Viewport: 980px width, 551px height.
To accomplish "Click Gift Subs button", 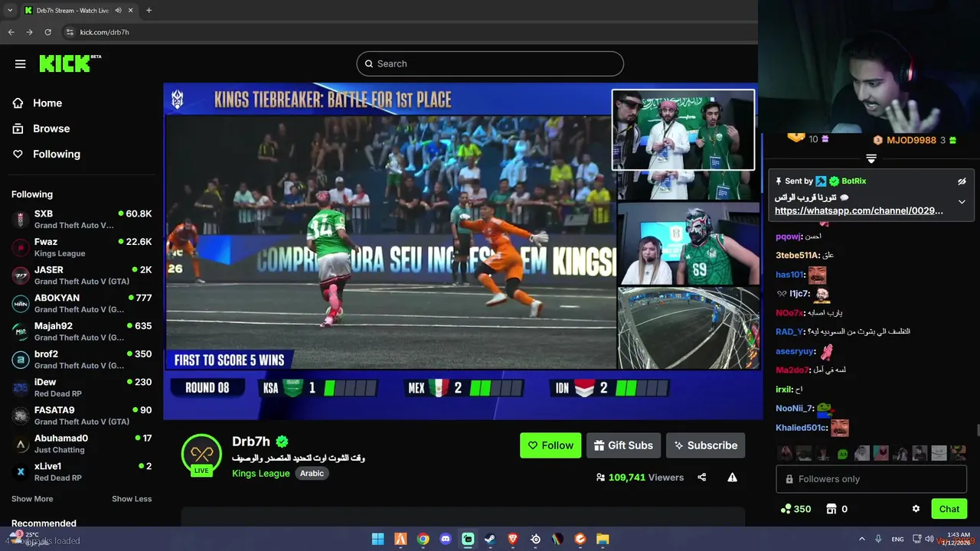I will [623, 445].
